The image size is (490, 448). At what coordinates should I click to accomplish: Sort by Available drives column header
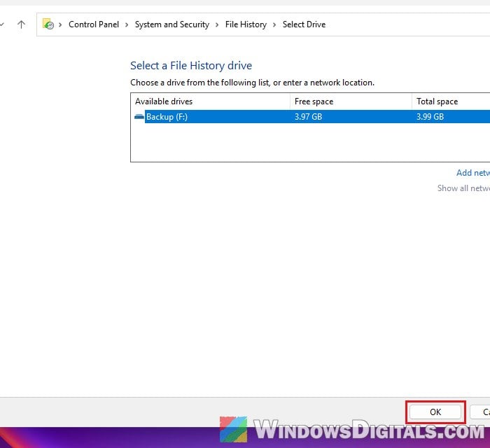[x=210, y=101]
